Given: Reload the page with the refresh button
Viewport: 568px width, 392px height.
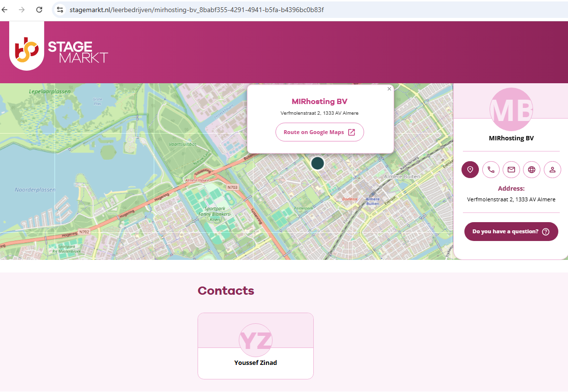Looking at the screenshot, I should click(39, 10).
